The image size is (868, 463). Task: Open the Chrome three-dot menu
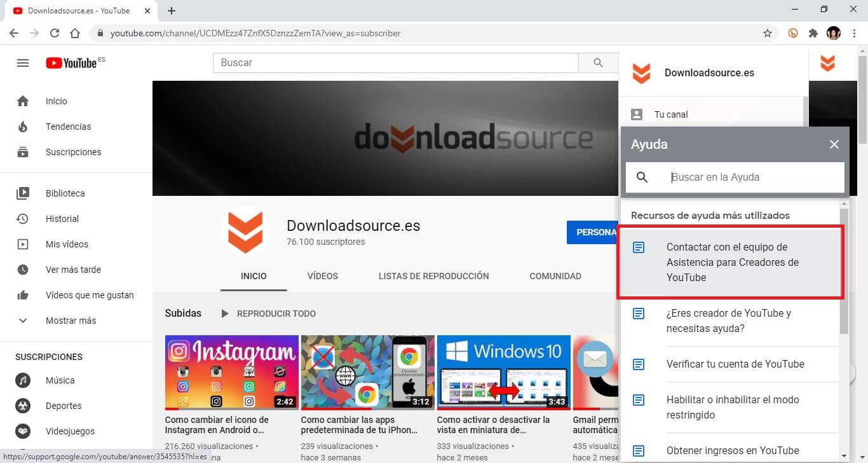point(854,33)
